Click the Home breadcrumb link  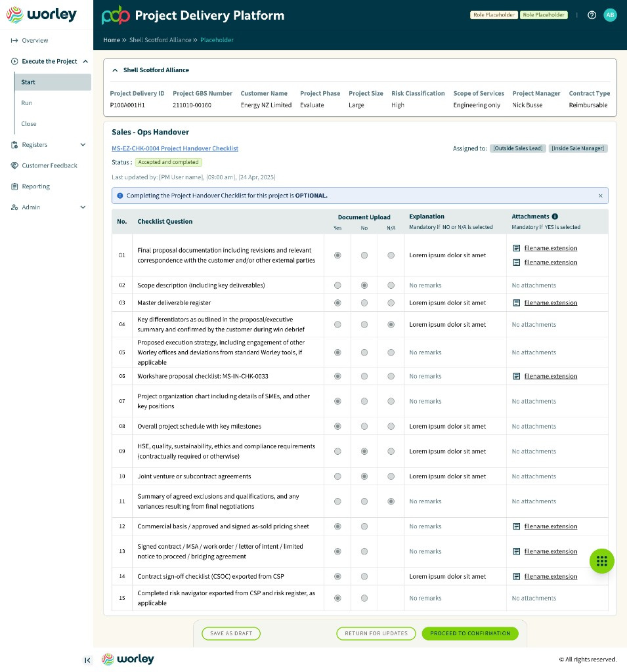click(112, 40)
